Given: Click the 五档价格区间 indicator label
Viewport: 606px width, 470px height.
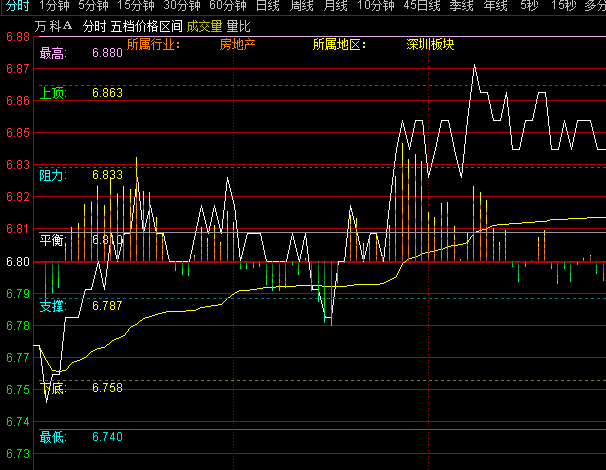Looking at the screenshot, I should pos(145,25).
